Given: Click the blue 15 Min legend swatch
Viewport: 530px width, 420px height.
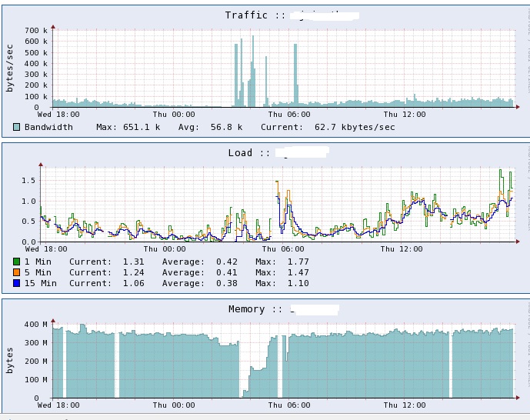Looking at the screenshot, I should 17,283.
